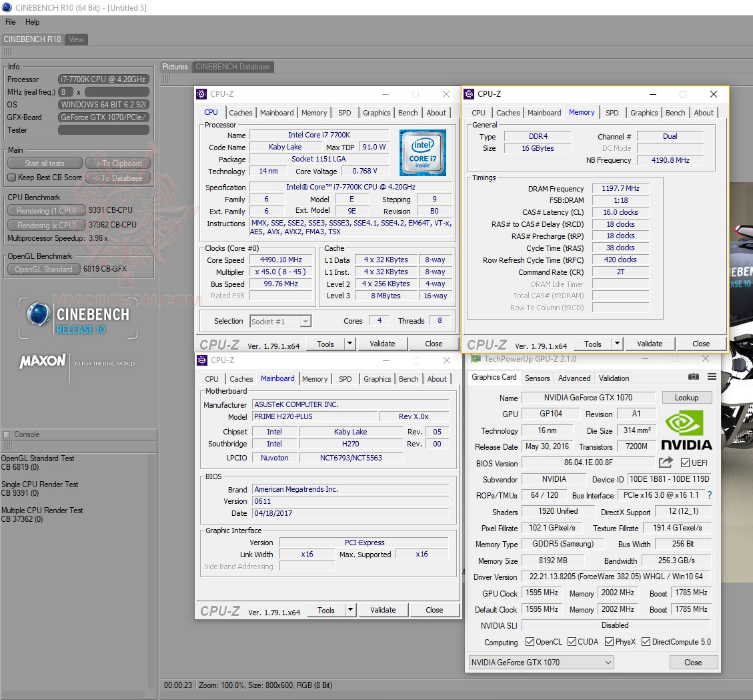Switch to the Memory tab in CPU-Z
Viewport: 753px width, 700px height.
click(314, 112)
